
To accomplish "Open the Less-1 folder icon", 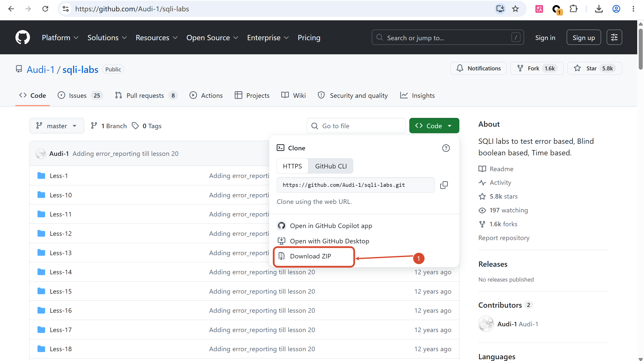I will (41, 175).
